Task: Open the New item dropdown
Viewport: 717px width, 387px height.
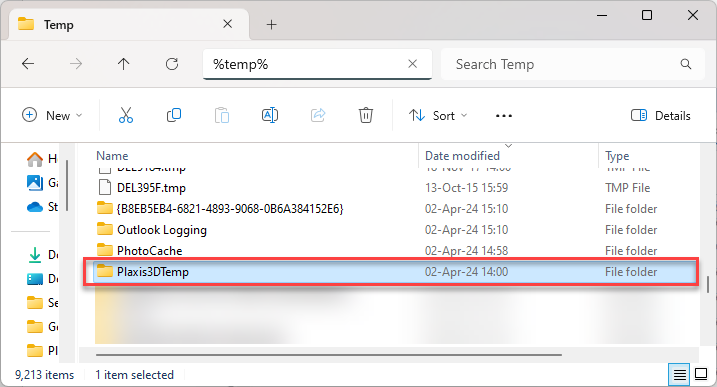Action: coord(52,115)
